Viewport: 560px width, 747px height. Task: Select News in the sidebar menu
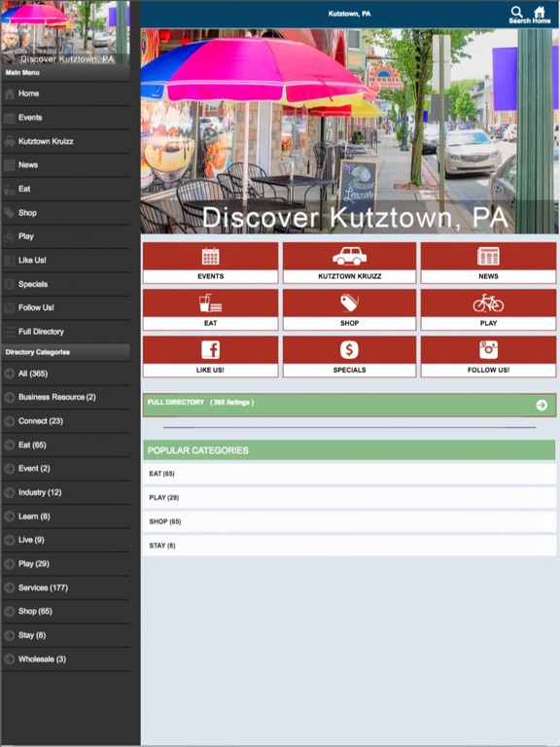click(x=65, y=165)
